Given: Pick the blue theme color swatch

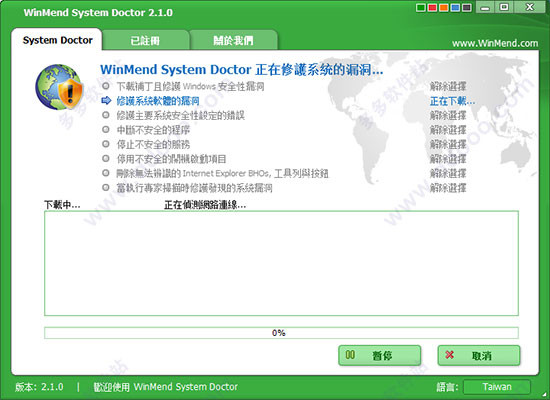Looking at the screenshot, I should [x=455, y=7].
